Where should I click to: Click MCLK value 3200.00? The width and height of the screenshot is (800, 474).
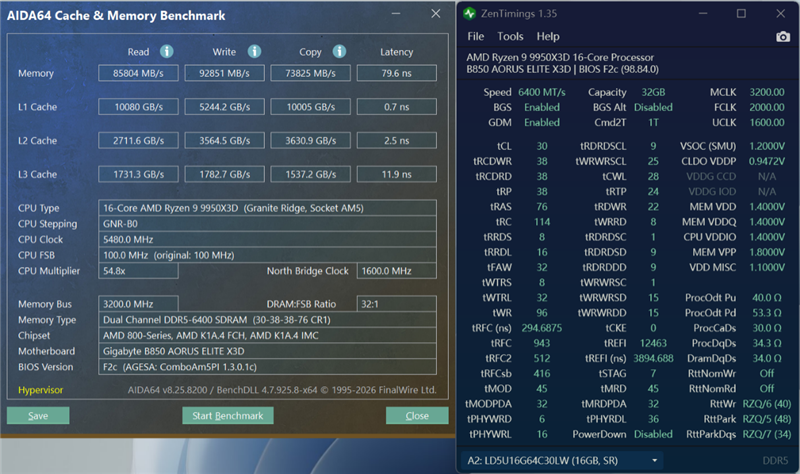(767, 92)
